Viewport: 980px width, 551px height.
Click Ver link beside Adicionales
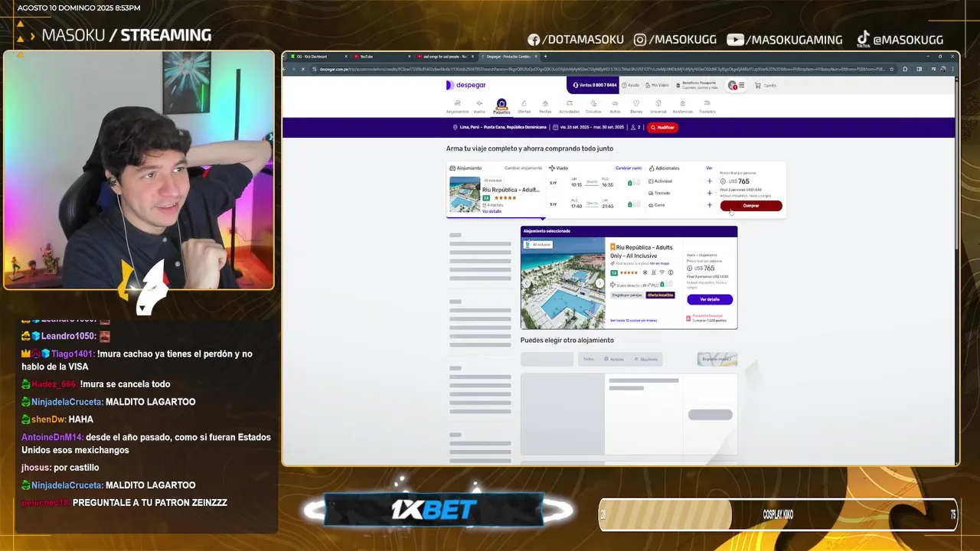[709, 168]
